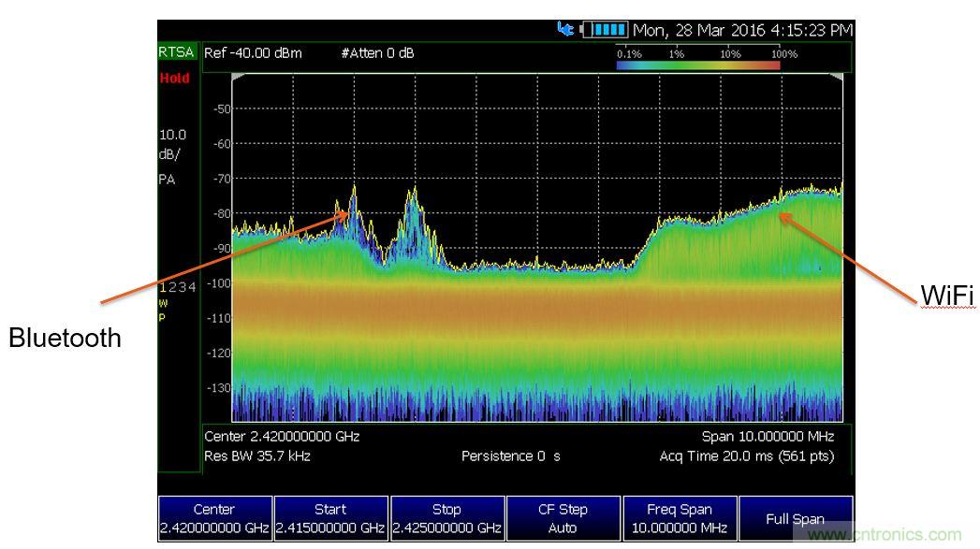Click the red Hold status indicator
The width and height of the screenshot is (980, 549).
pos(174,79)
